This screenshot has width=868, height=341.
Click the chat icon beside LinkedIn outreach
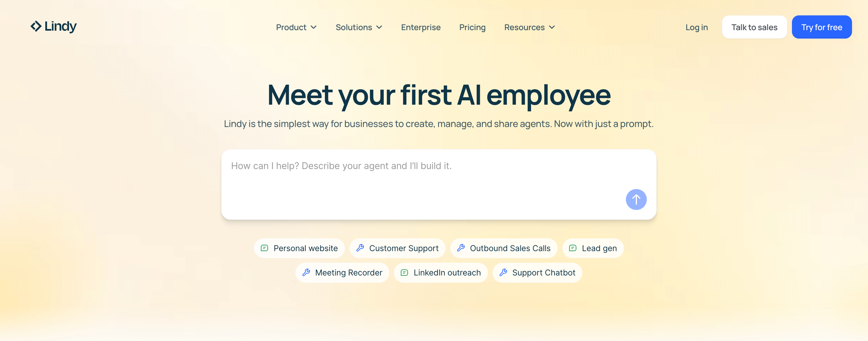coord(404,272)
